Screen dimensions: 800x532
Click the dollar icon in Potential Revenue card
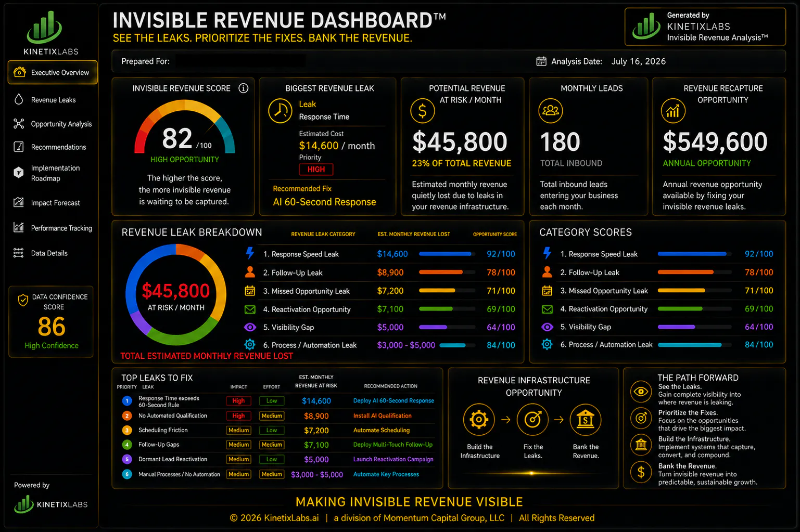(423, 111)
